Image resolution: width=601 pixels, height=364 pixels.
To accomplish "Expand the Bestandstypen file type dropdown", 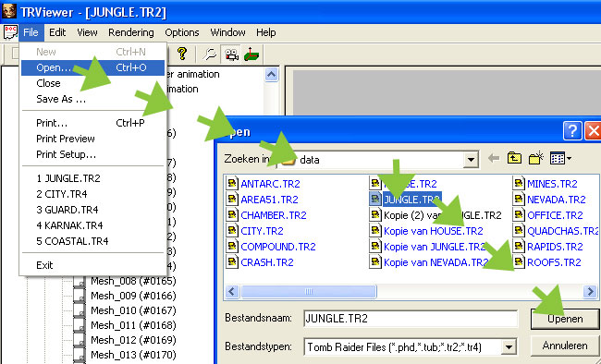I will pos(509,347).
